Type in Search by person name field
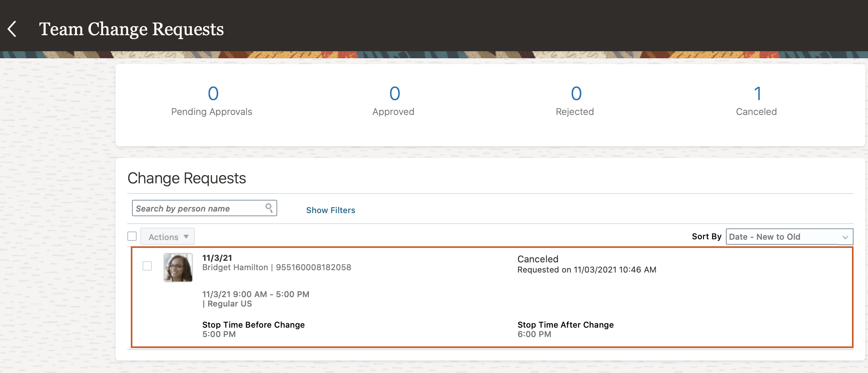Image resolution: width=868 pixels, height=373 pixels. coord(199,208)
